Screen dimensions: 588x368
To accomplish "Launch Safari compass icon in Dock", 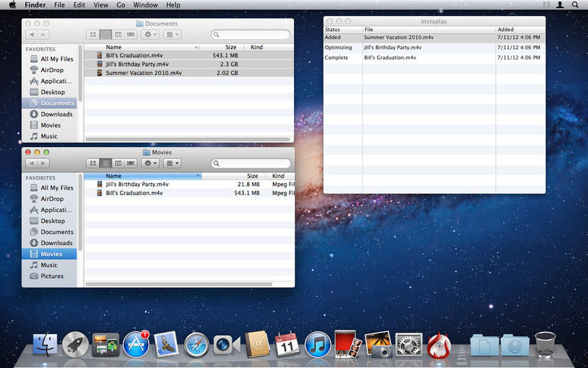I will point(196,344).
